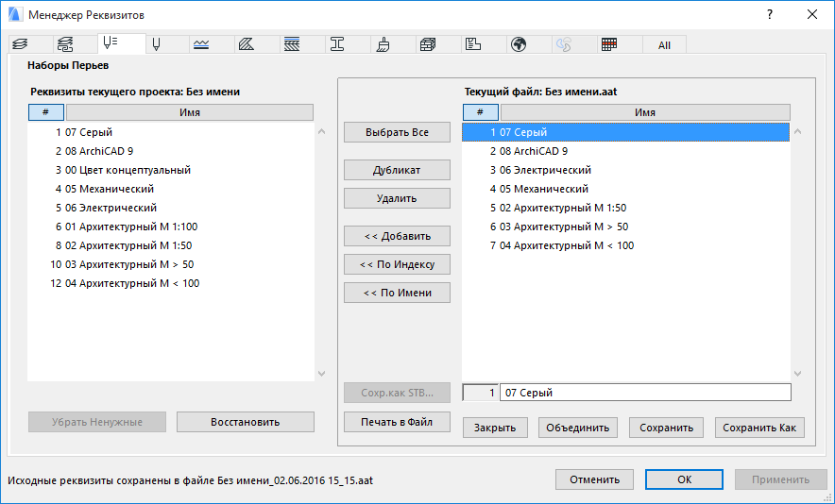Click the help question mark in title bar
The height and width of the screenshot is (504, 835).
coord(770,14)
